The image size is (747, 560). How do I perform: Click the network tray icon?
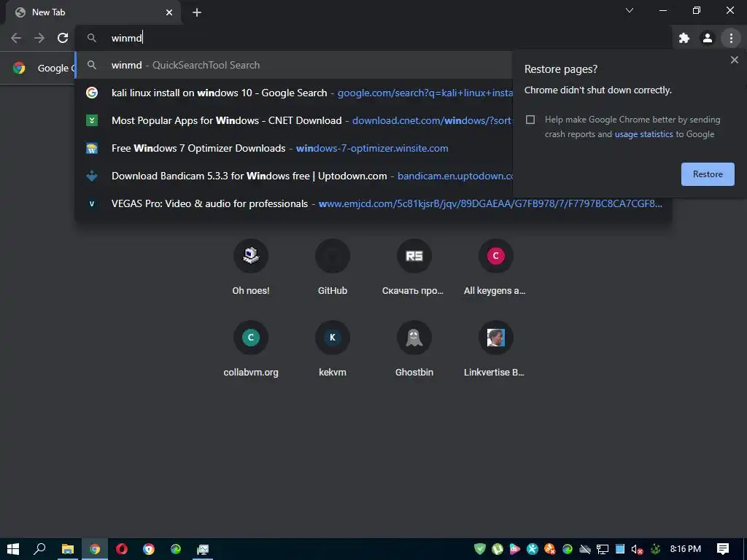click(602, 549)
